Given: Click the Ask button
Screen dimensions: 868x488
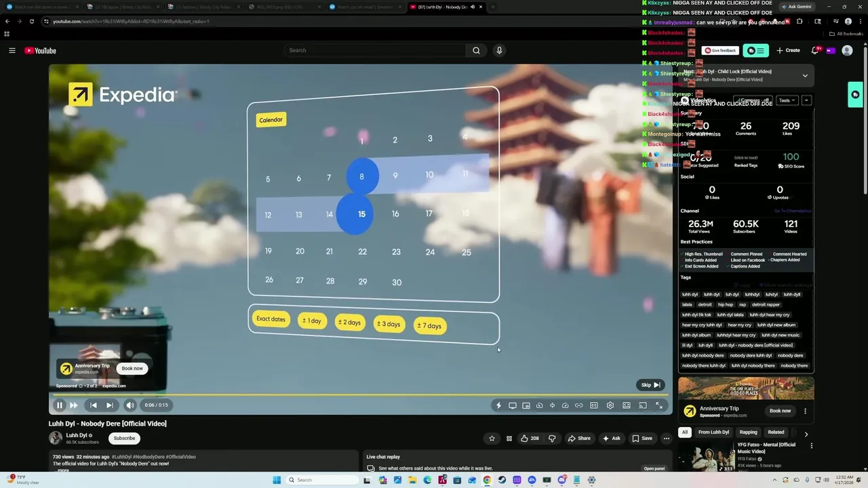Looking at the screenshot, I should (612, 439).
